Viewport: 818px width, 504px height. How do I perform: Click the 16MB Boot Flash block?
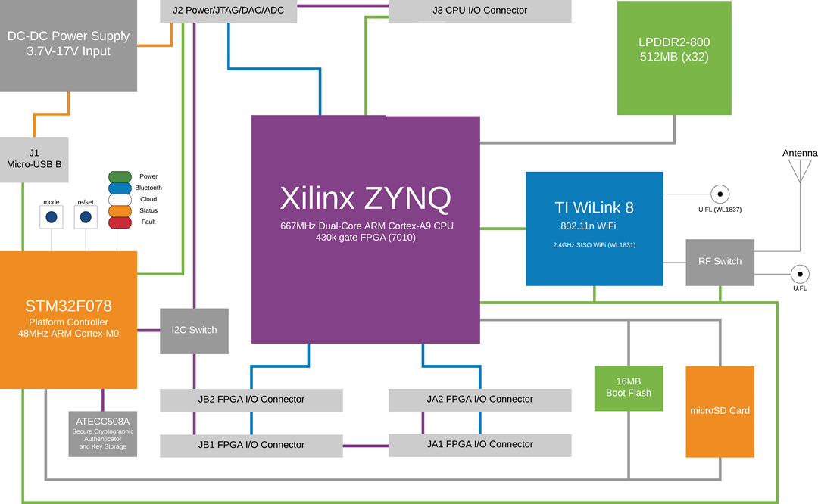[628, 387]
